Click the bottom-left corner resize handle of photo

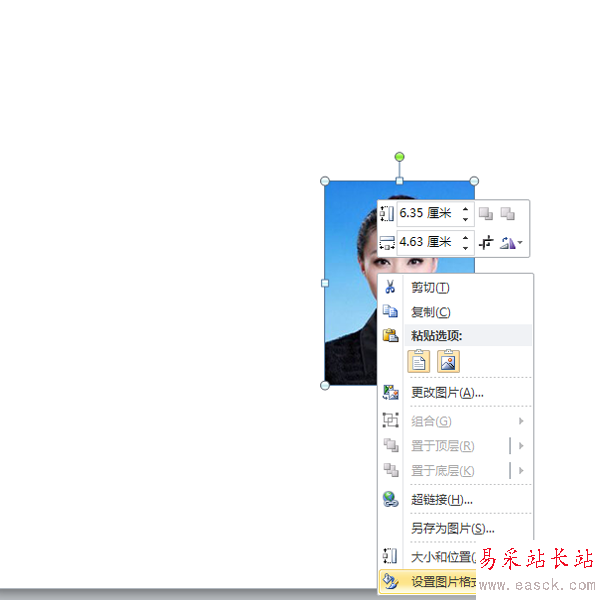325,385
